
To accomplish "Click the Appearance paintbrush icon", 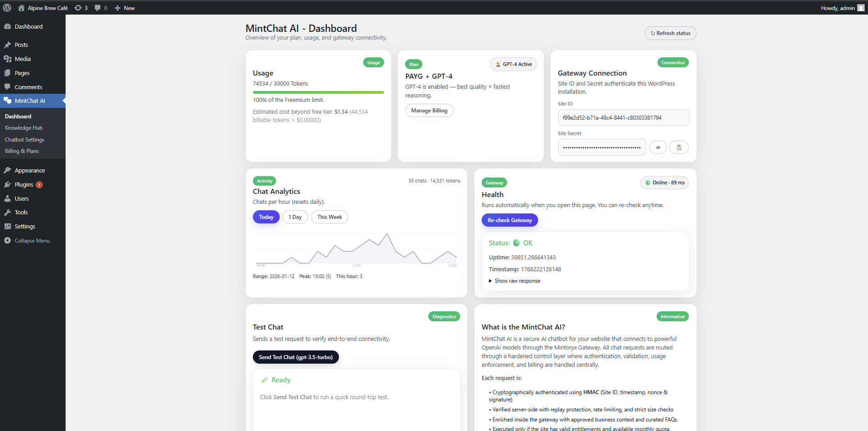I will point(8,170).
